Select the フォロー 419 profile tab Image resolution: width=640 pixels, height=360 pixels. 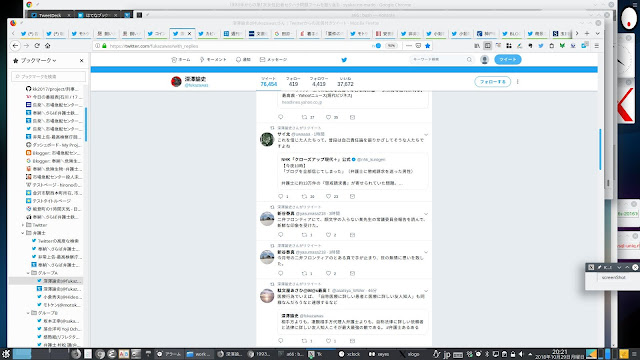(x=293, y=82)
